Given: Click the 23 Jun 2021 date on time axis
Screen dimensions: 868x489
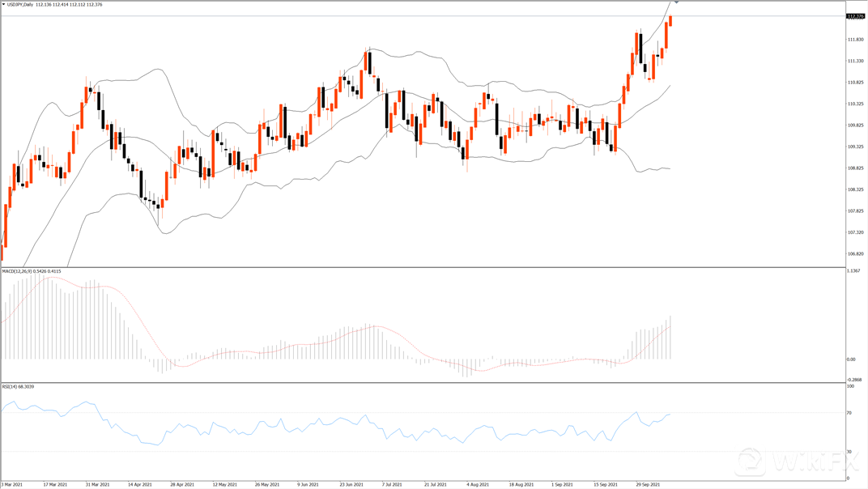Looking at the screenshot, I should pyautogui.click(x=351, y=484).
